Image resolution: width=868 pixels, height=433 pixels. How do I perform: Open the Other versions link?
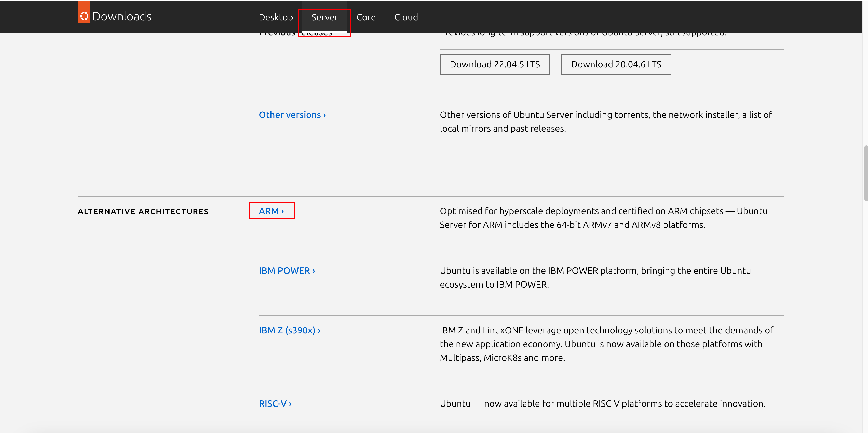click(292, 115)
